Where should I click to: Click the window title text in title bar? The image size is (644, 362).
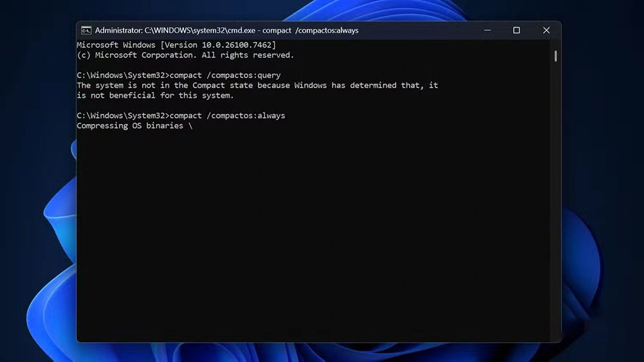coord(226,30)
